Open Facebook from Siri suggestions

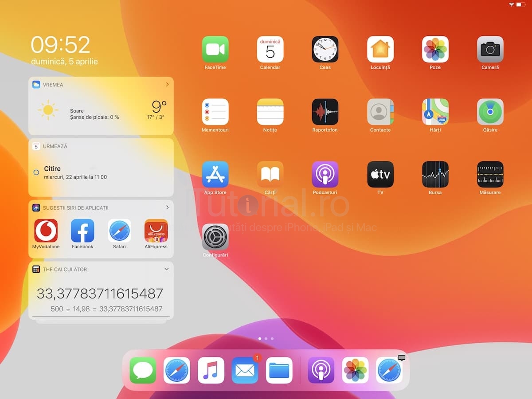[x=82, y=231]
